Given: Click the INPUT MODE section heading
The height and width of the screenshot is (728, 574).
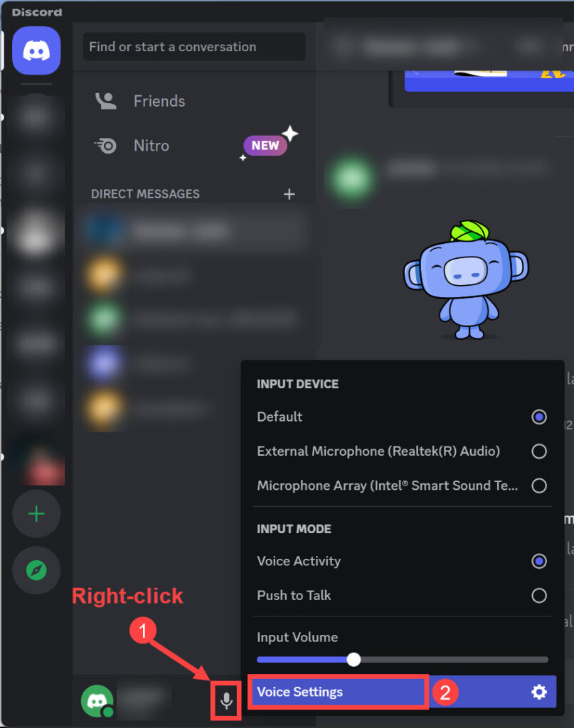Looking at the screenshot, I should click(x=294, y=529).
